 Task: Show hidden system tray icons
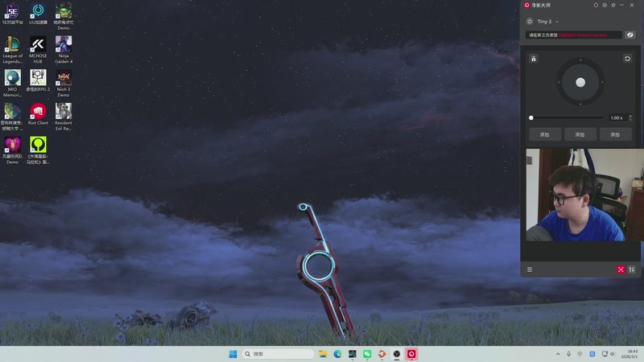click(x=558, y=354)
